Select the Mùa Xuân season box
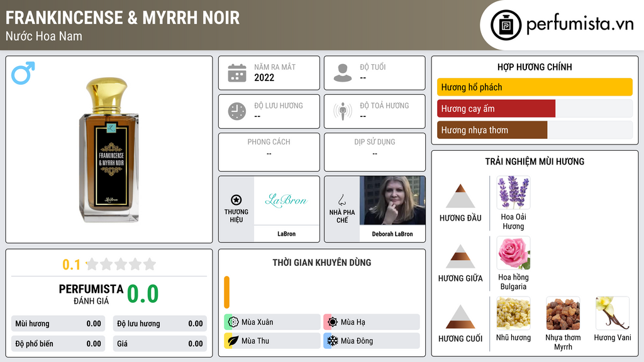Screen dimensions: 644x362 point(272,322)
